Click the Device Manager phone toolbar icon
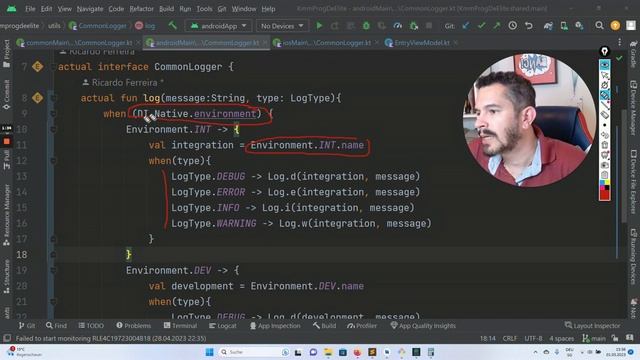 coord(564,26)
